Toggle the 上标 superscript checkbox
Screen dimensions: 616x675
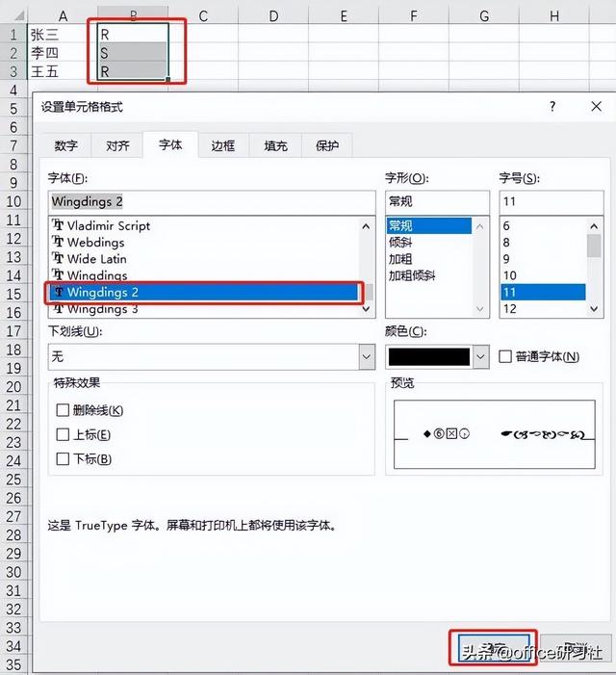(63, 434)
